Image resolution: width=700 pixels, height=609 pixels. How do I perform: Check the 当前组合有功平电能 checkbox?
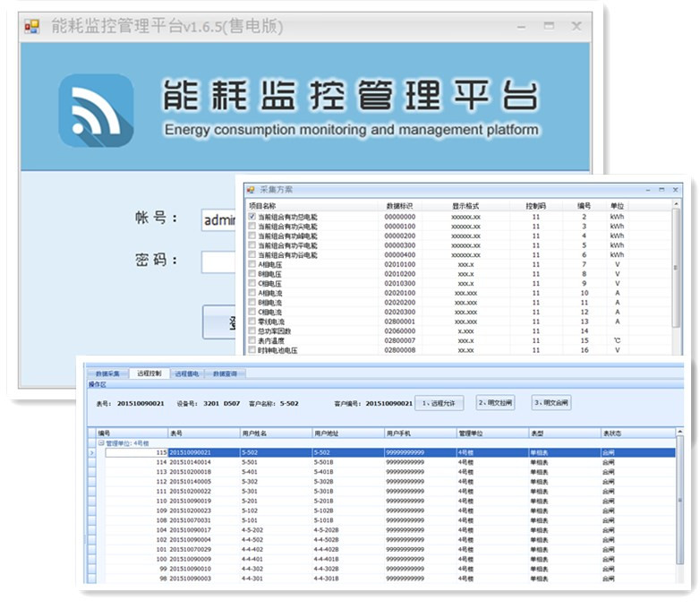[x=252, y=244]
